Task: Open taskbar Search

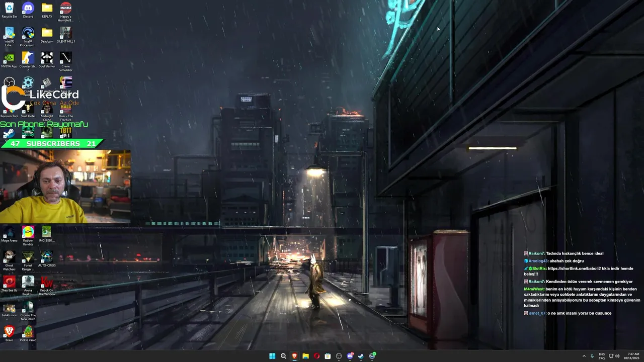Action: 283,356
